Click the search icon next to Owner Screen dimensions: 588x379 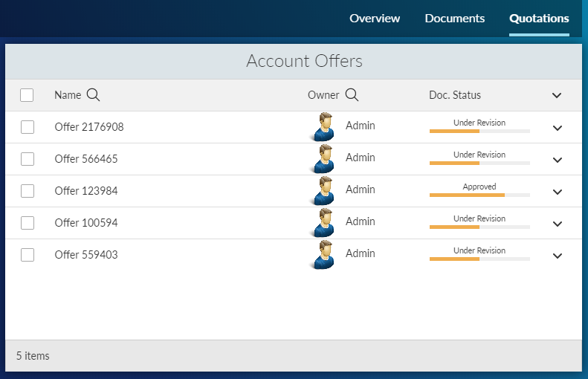pos(352,95)
